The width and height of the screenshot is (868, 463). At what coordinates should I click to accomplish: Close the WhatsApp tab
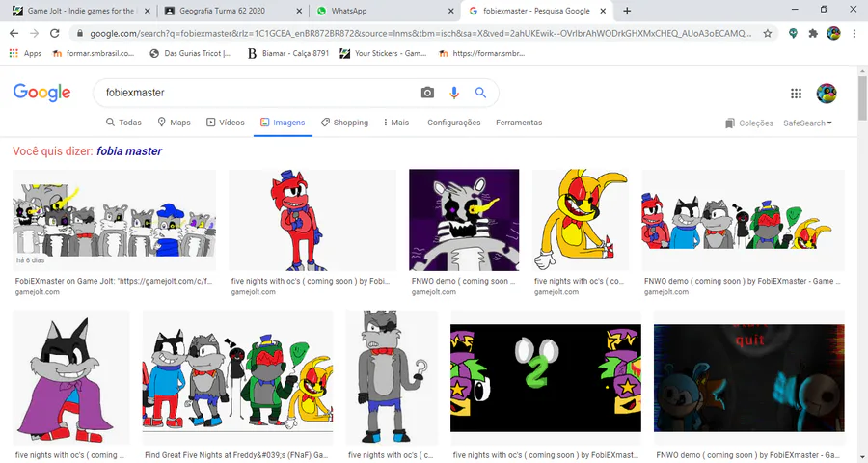451,11
